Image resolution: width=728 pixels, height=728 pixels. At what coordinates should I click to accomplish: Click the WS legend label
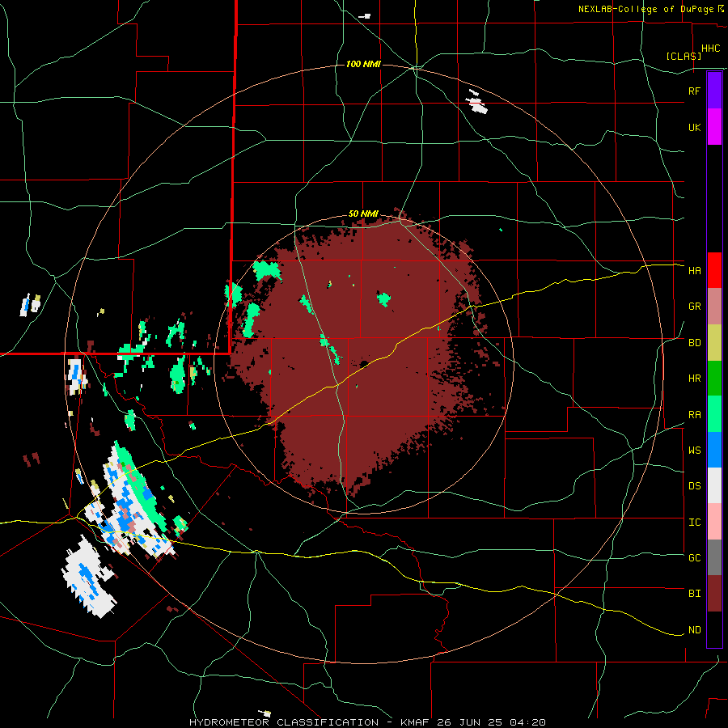tap(694, 451)
